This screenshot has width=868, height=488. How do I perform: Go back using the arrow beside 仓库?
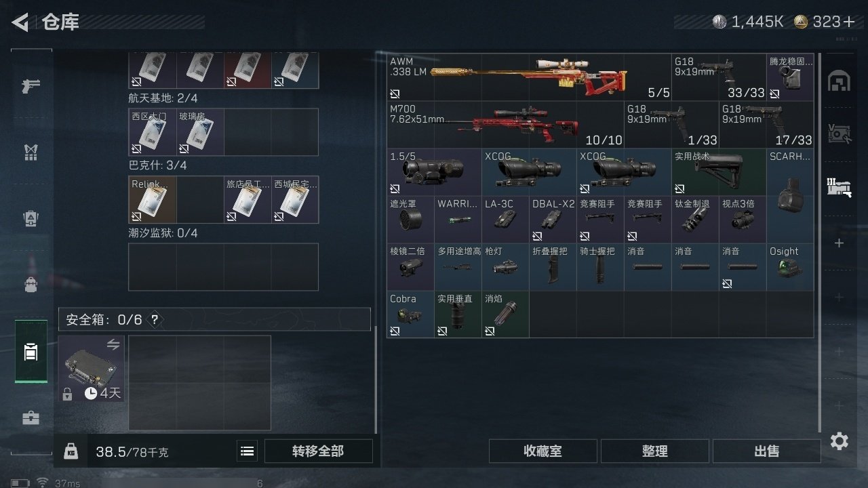click(20, 22)
